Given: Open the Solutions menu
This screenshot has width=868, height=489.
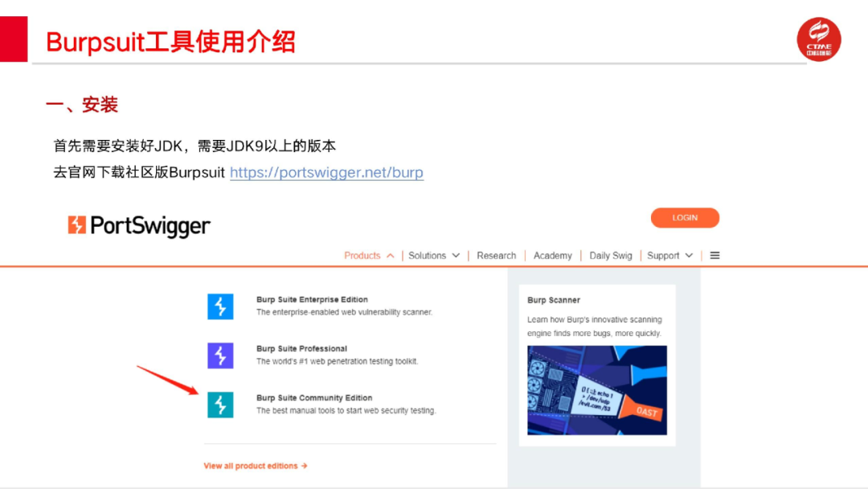Looking at the screenshot, I should tap(427, 255).
